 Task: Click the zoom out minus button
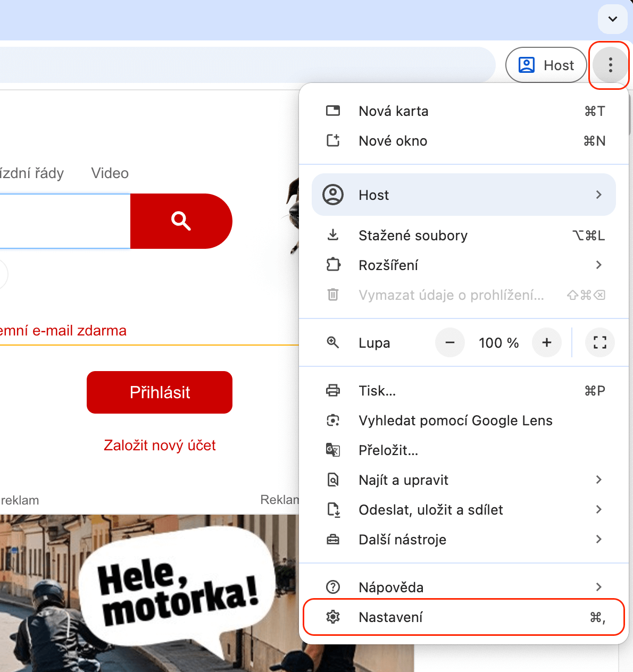tap(449, 343)
